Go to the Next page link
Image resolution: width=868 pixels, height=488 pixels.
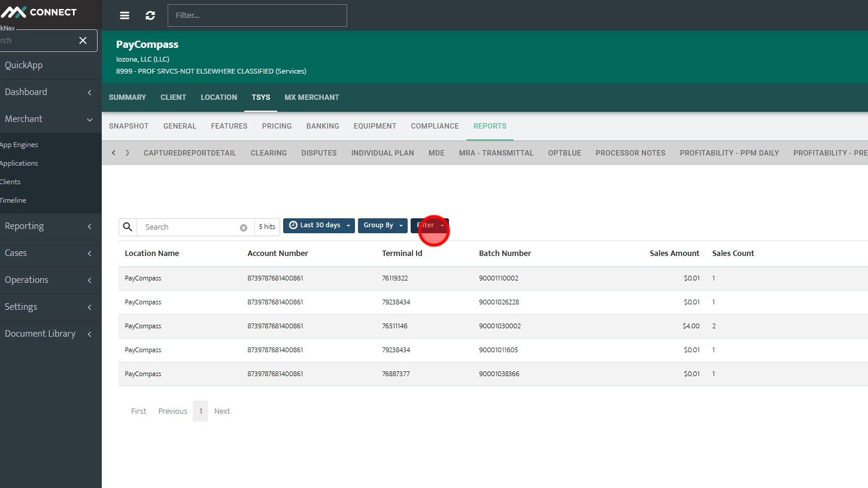click(x=222, y=411)
